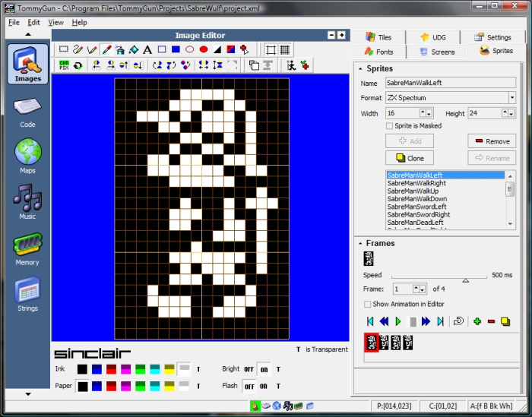Select the spray can tool

(120, 49)
